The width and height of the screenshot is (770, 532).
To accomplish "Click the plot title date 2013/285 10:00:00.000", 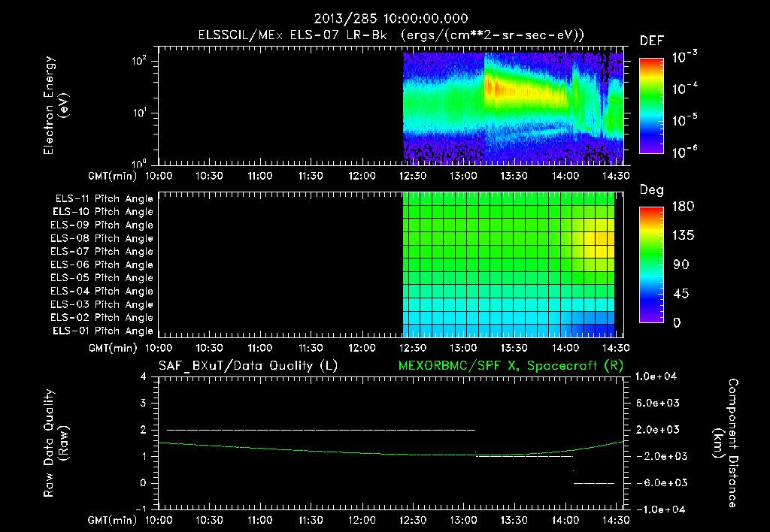I will (x=391, y=19).
